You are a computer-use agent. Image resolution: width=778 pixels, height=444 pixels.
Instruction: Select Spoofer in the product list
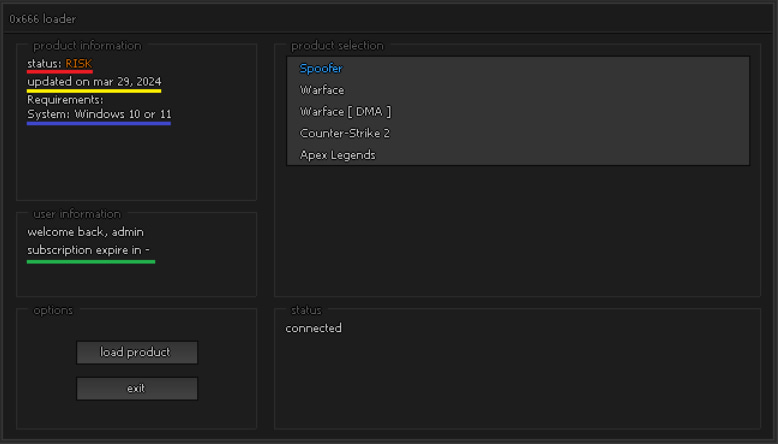point(321,68)
